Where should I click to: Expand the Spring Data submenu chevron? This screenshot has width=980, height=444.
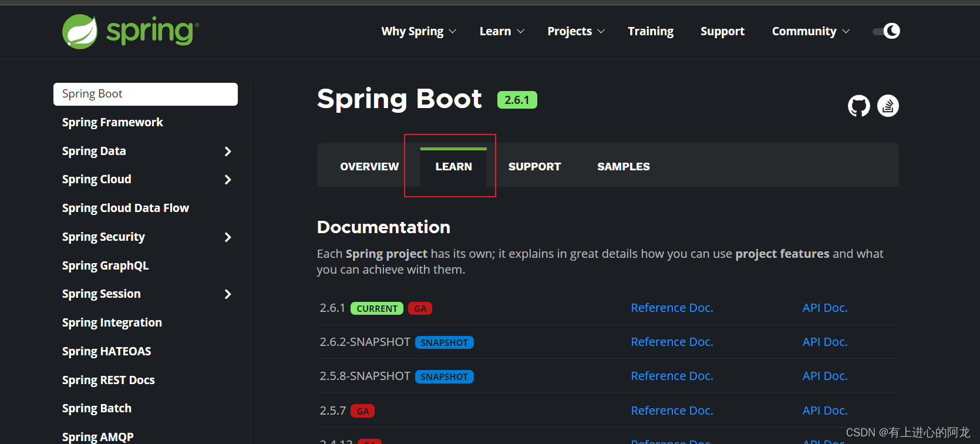228,152
